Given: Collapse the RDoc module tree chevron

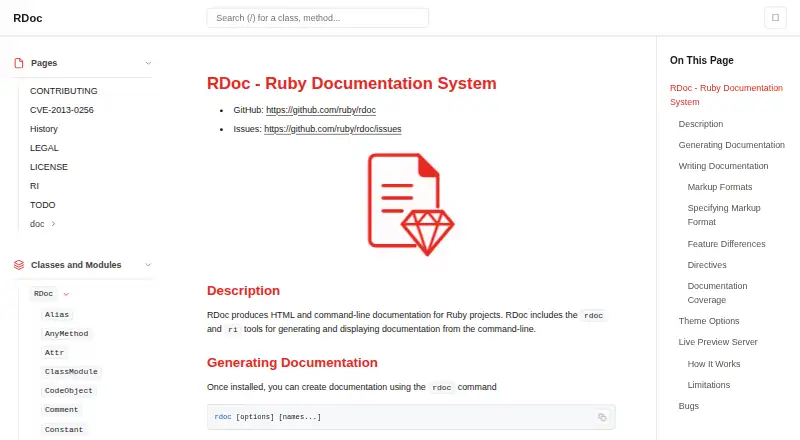Looking at the screenshot, I should (66, 294).
